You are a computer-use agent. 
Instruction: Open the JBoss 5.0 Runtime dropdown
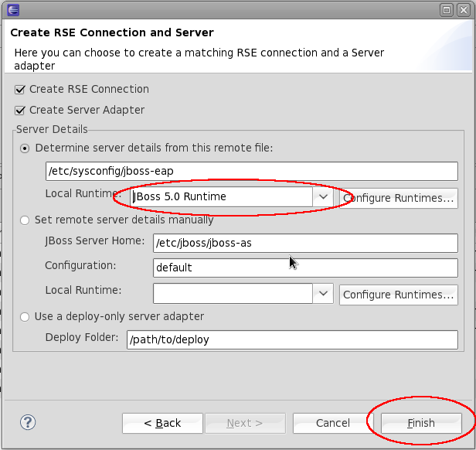tap(324, 196)
